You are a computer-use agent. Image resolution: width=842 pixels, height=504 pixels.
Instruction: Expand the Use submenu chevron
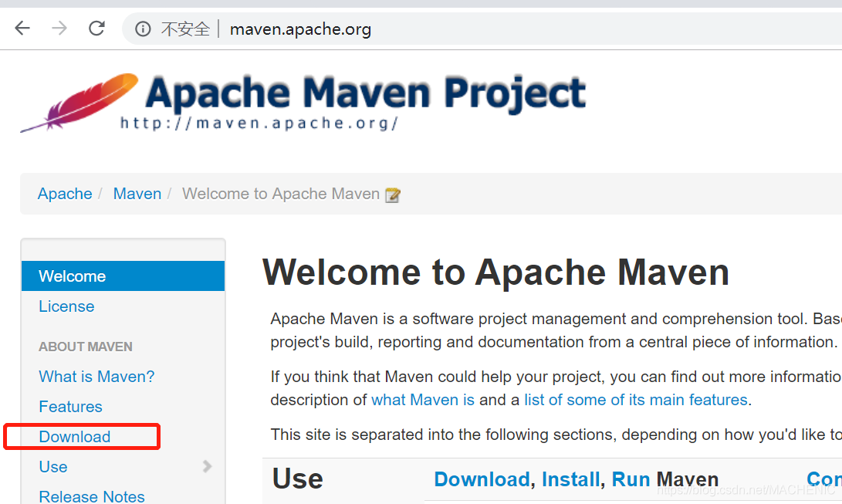coord(208,466)
